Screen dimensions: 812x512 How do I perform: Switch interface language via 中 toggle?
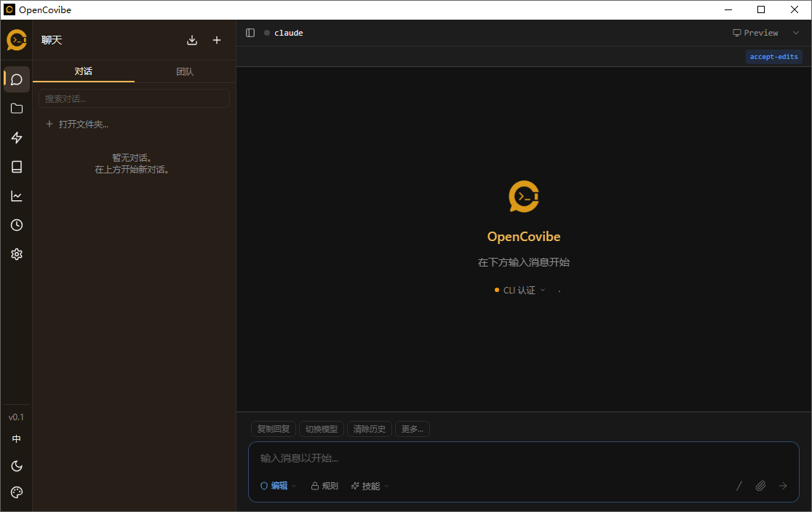coord(16,438)
